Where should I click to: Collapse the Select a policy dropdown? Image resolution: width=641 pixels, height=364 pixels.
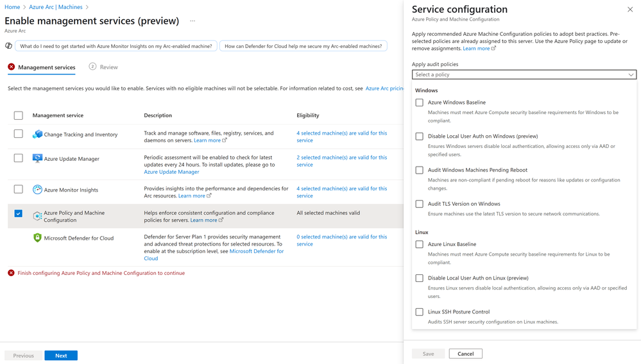pyautogui.click(x=524, y=75)
